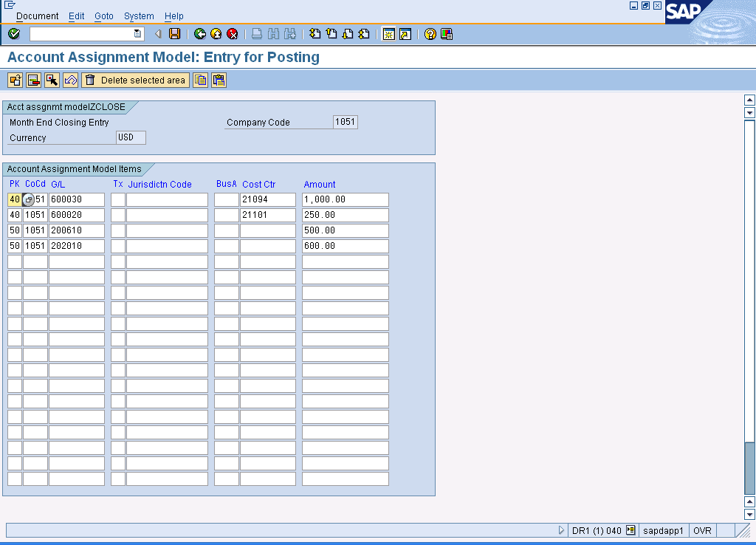
Task: Open the search help button beside PK 40
Action: (29, 199)
